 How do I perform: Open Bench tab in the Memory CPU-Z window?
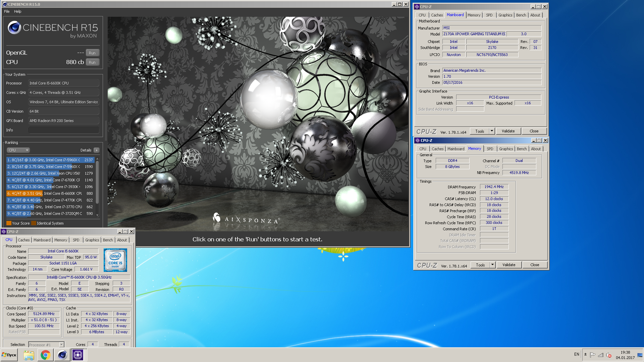pos(522,149)
